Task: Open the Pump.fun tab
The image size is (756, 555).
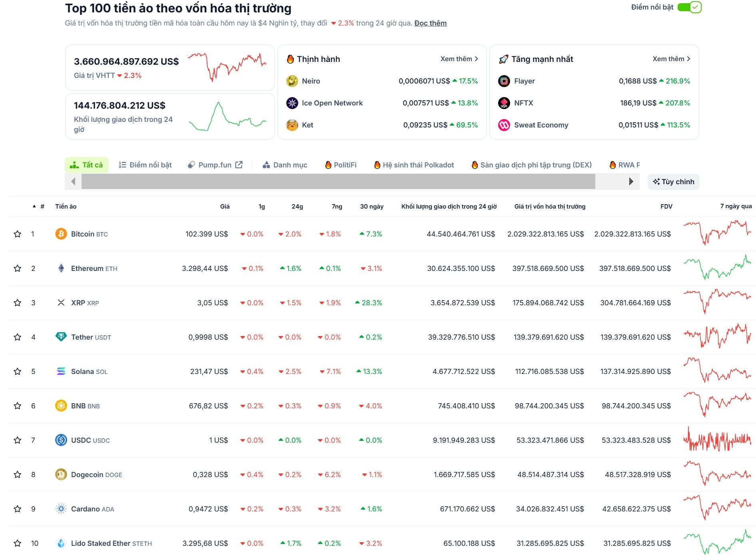Action: [x=215, y=165]
